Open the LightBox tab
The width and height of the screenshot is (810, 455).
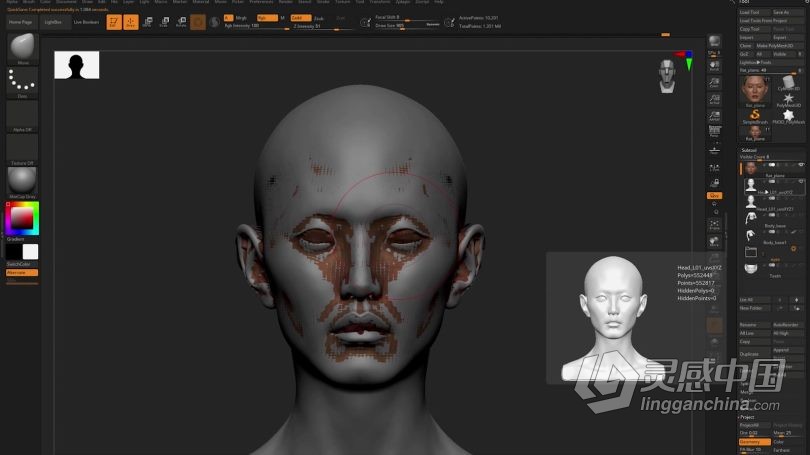tap(53, 22)
